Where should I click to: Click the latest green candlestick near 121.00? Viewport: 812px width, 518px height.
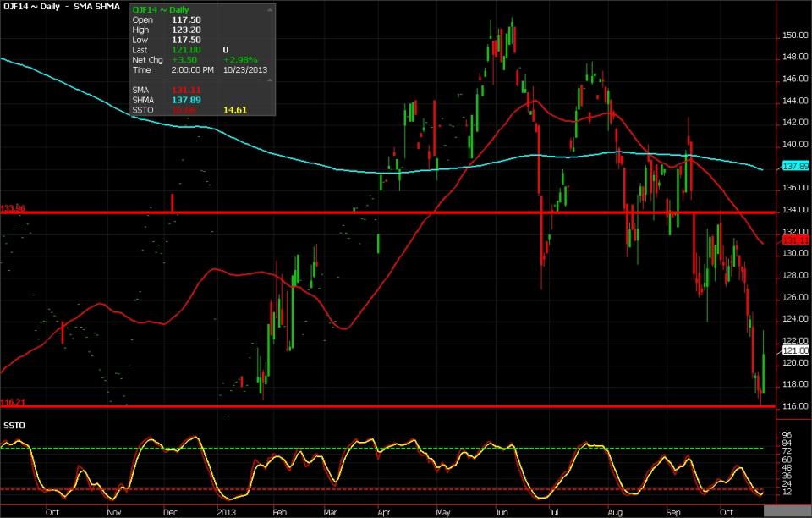763,364
